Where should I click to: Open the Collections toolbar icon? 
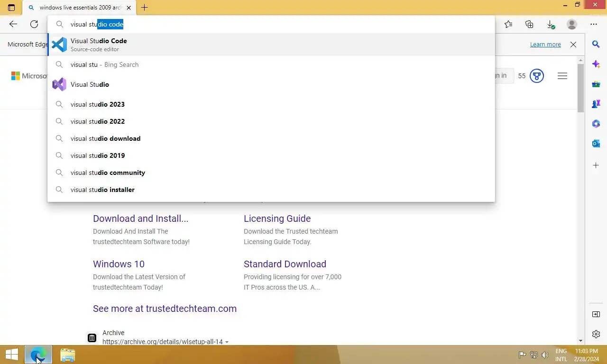529,24
